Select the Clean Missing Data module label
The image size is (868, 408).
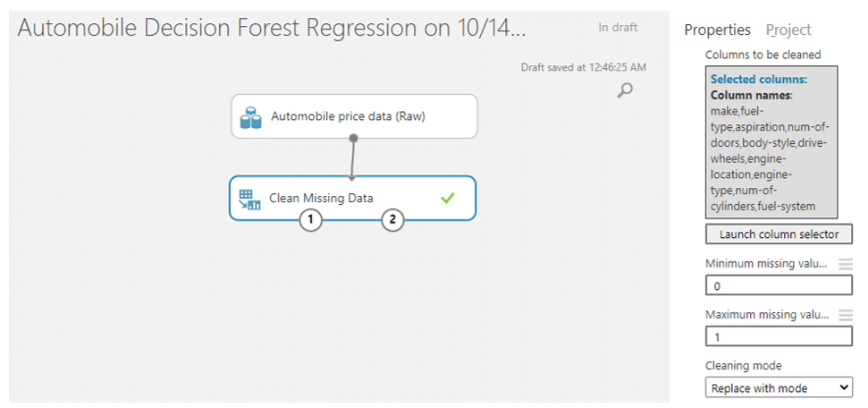tap(321, 198)
